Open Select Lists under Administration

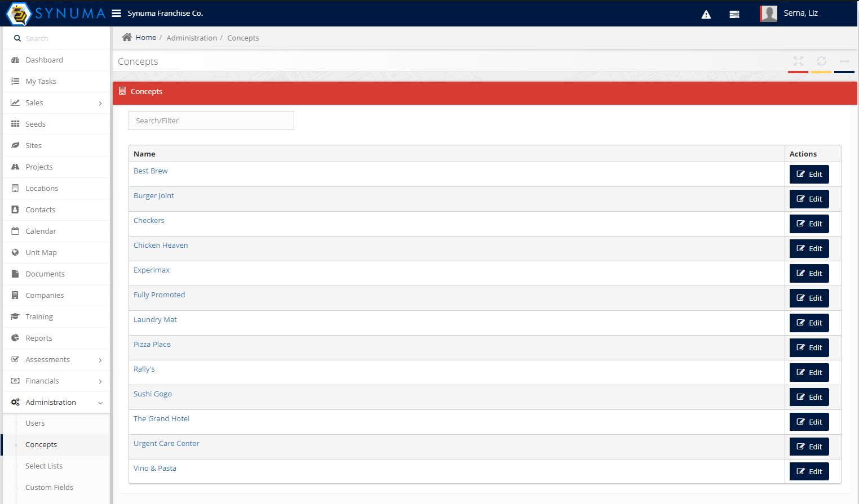(x=44, y=466)
